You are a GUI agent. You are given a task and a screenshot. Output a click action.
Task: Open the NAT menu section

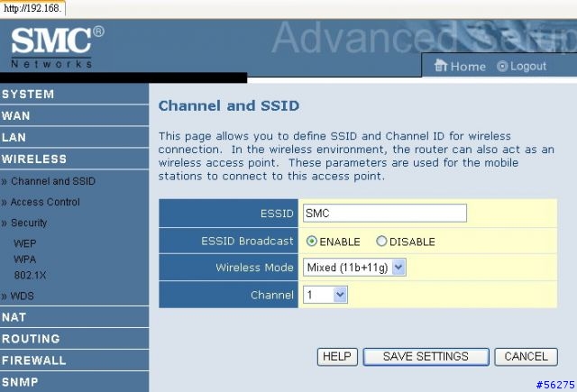pos(74,317)
